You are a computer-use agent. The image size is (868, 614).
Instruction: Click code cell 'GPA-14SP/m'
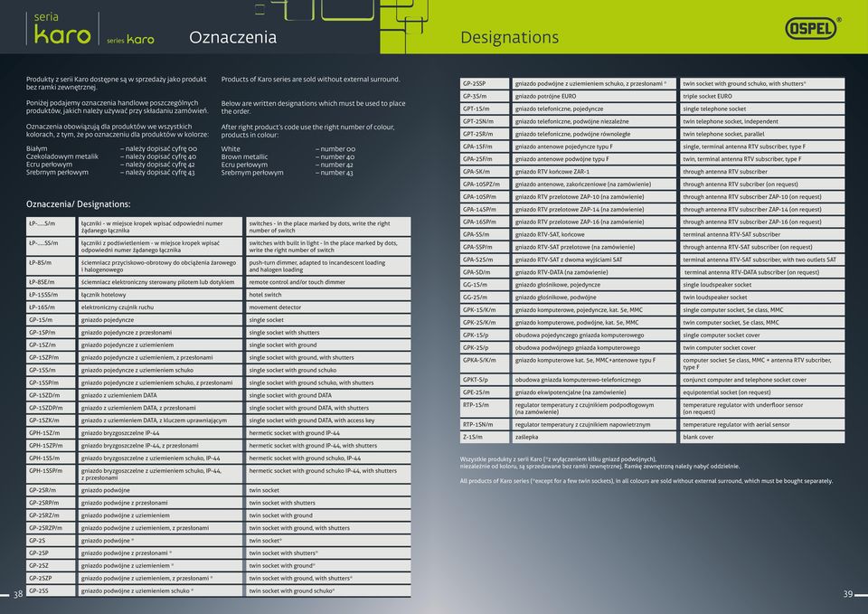click(x=485, y=209)
